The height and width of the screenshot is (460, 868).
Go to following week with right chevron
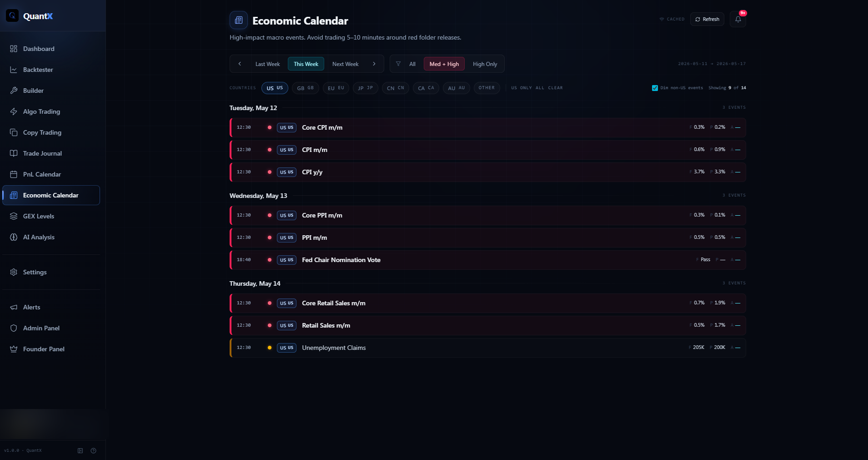(374, 64)
